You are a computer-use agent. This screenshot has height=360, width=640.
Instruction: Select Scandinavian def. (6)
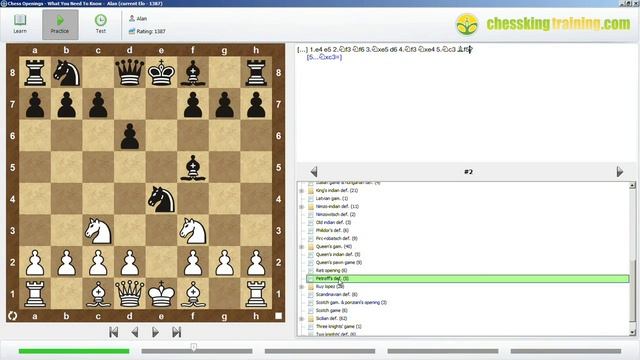(x=336, y=294)
